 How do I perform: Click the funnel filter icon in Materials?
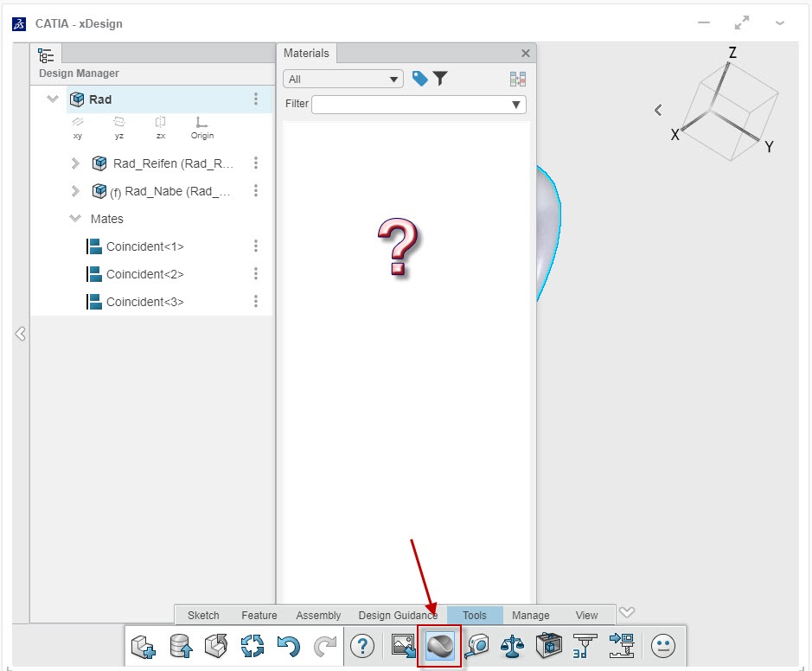[x=440, y=79]
